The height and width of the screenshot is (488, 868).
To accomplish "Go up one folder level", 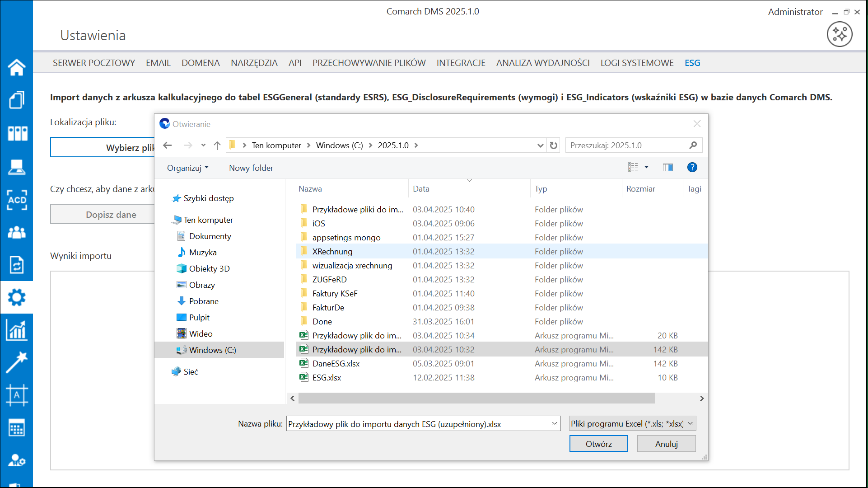I will tap(217, 145).
